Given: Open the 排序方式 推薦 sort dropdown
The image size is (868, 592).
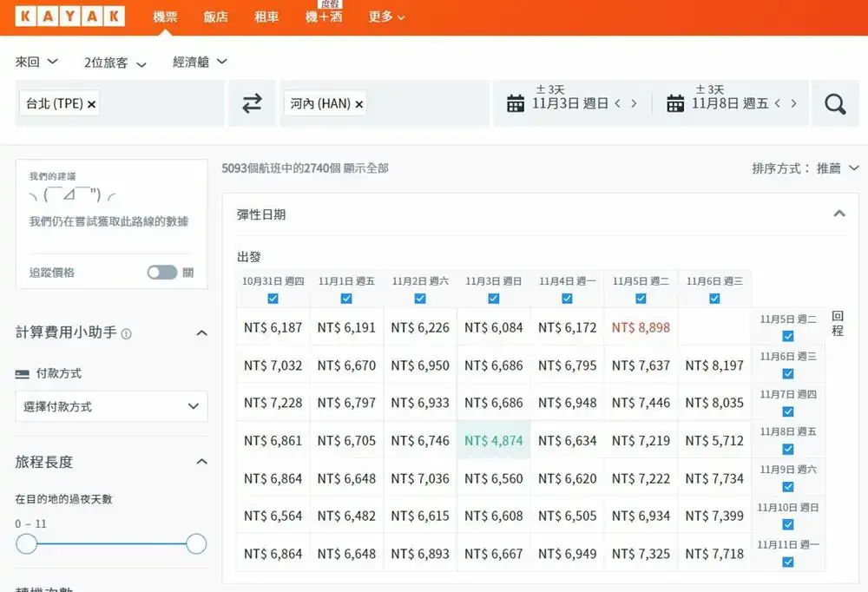Looking at the screenshot, I should pyautogui.click(x=806, y=168).
